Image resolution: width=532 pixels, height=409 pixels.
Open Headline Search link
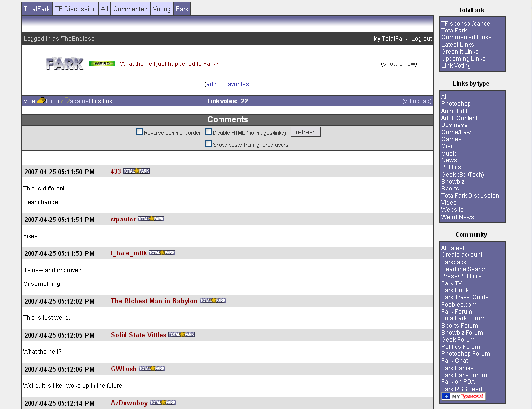[464, 269]
